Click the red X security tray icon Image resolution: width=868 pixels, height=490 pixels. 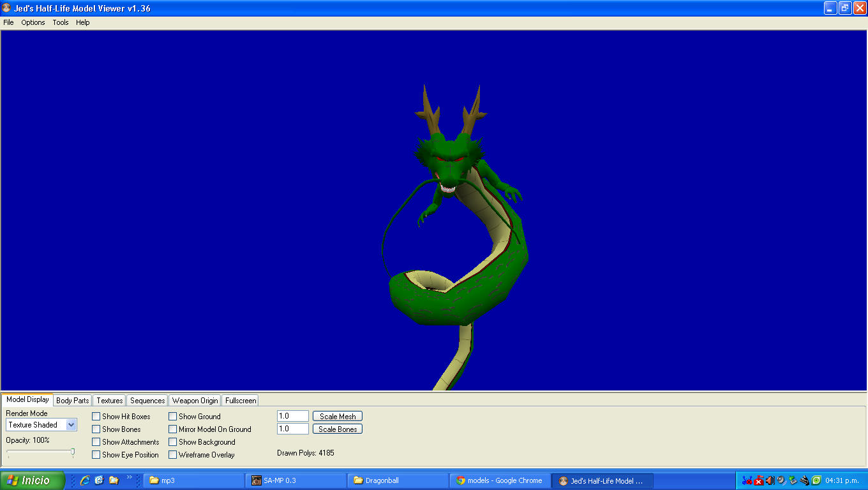coord(759,480)
